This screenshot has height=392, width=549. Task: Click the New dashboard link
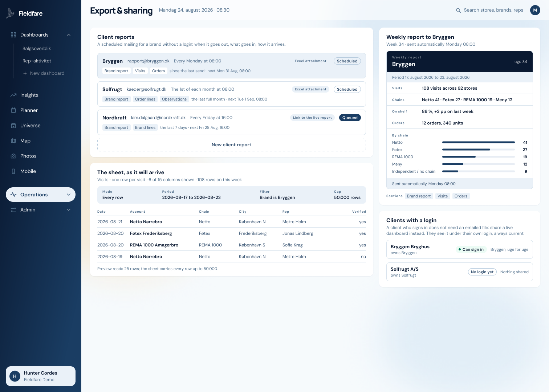(47, 73)
